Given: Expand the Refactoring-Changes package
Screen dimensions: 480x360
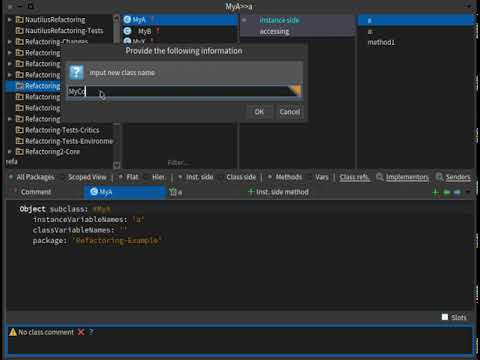Looking at the screenshot, I should pos(10,42).
